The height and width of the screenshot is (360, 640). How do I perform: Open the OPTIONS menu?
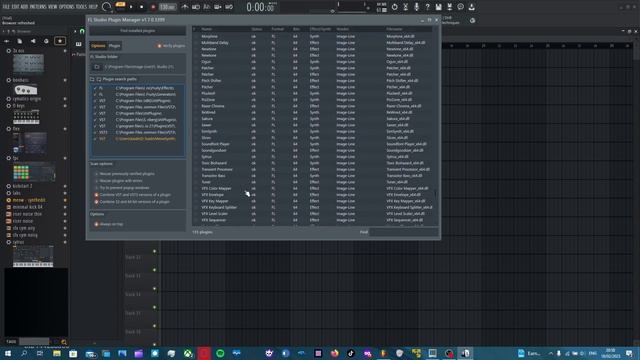67,7
